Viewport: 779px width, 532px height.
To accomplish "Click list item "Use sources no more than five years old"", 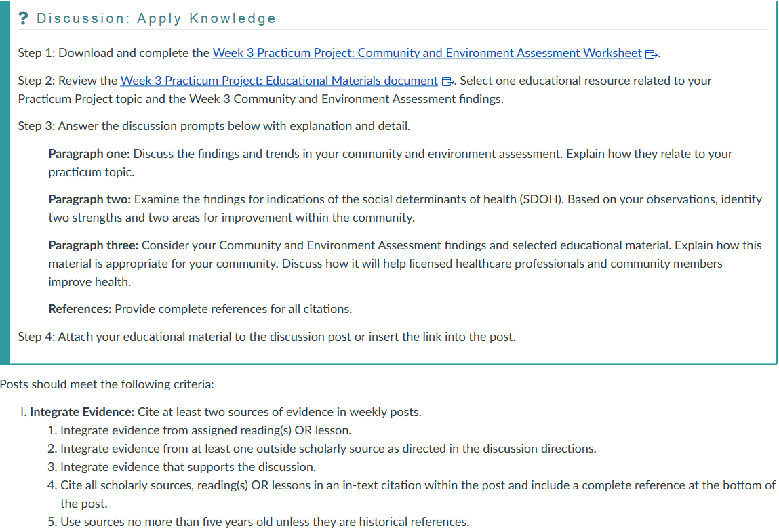I will click(x=264, y=522).
